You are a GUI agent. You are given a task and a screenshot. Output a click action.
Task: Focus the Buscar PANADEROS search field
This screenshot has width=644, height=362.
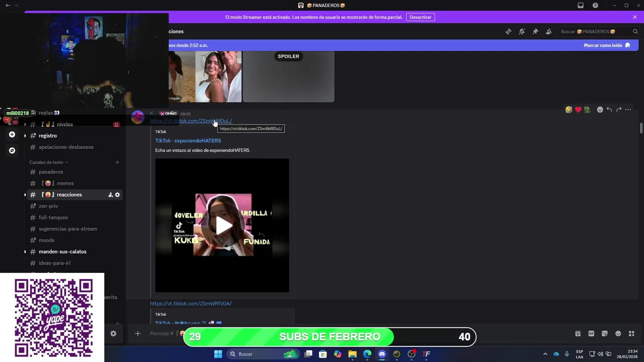pos(599,32)
